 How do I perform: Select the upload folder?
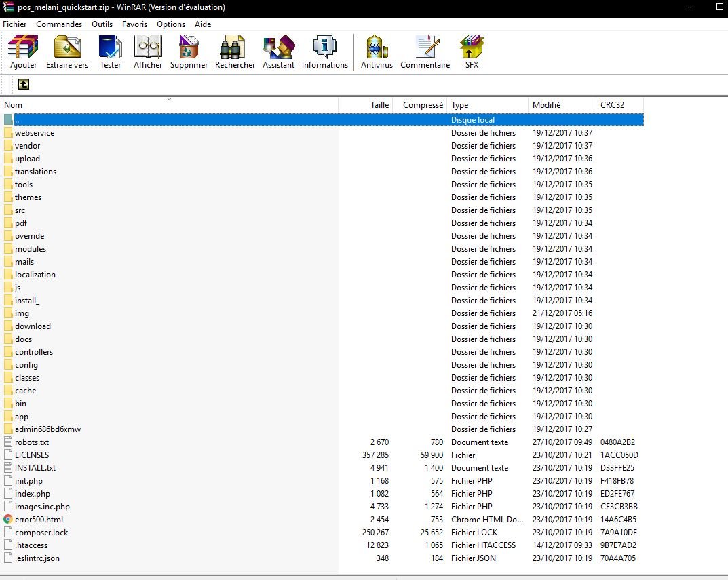tap(27, 159)
